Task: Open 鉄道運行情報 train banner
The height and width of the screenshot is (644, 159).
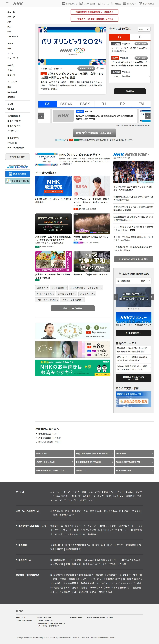Action: click(x=17, y=174)
